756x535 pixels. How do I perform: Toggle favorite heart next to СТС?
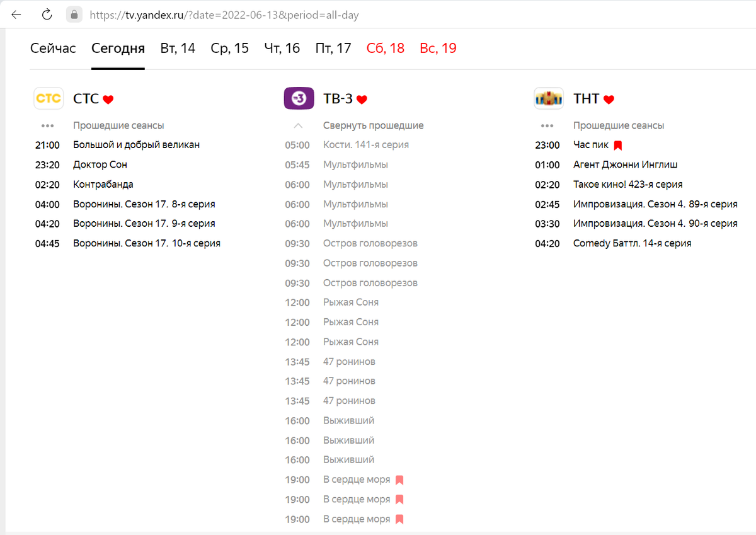pyautogui.click(x=108, y=100)
